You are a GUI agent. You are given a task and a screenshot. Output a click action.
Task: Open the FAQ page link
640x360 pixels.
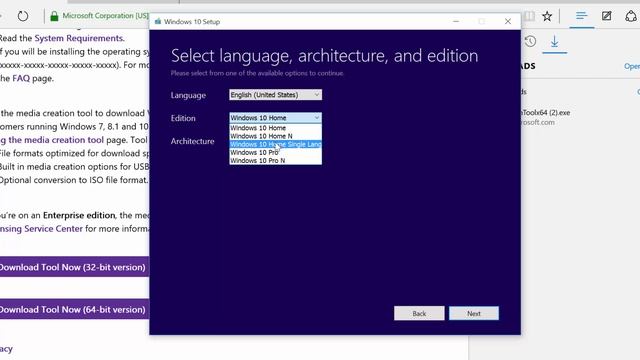tap(21, 78)
